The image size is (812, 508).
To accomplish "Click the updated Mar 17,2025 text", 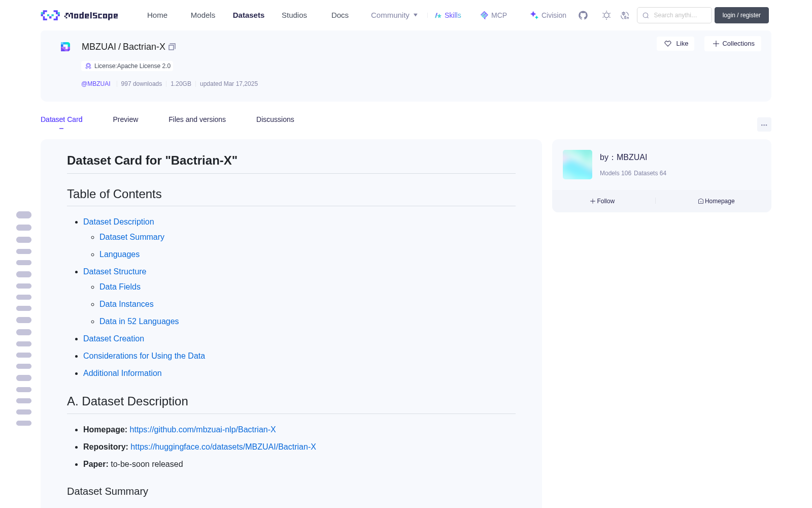I will (229, 84).
